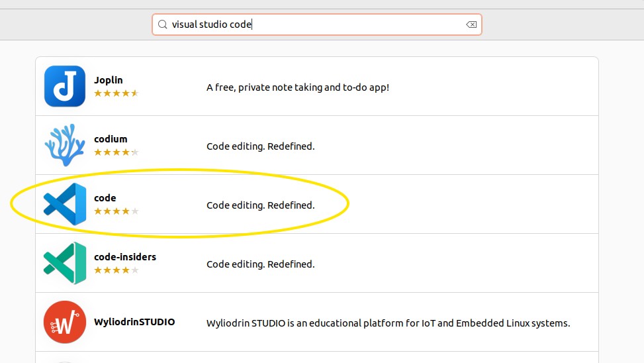This screenshot has width=644, height=363.
Task: Click the Joplin app icon
Action: coord(65,86)
